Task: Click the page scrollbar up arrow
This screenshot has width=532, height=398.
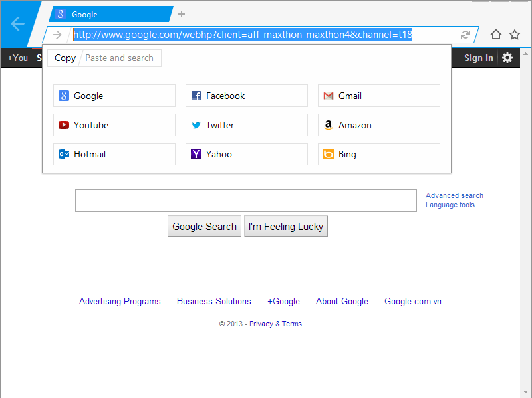Action: click(525, 54)
